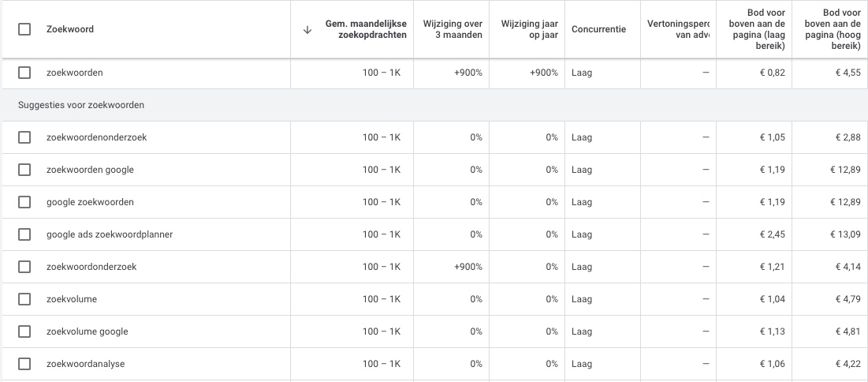Tick the checkbox next to 'zoekwoorden google'
This screenshot has height=382, width=868.
24,170
